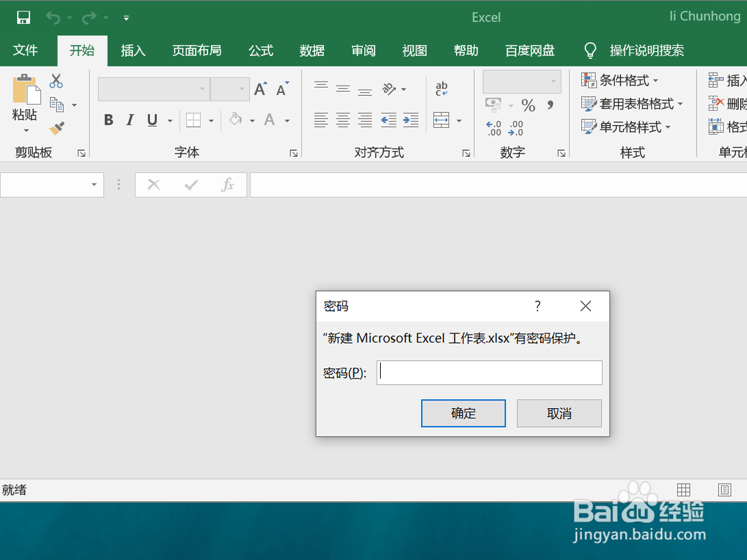Open the 公式 ribbon tab
This screenshot has width=747, height=560.
pyautogui.click(x=261, y=50)
